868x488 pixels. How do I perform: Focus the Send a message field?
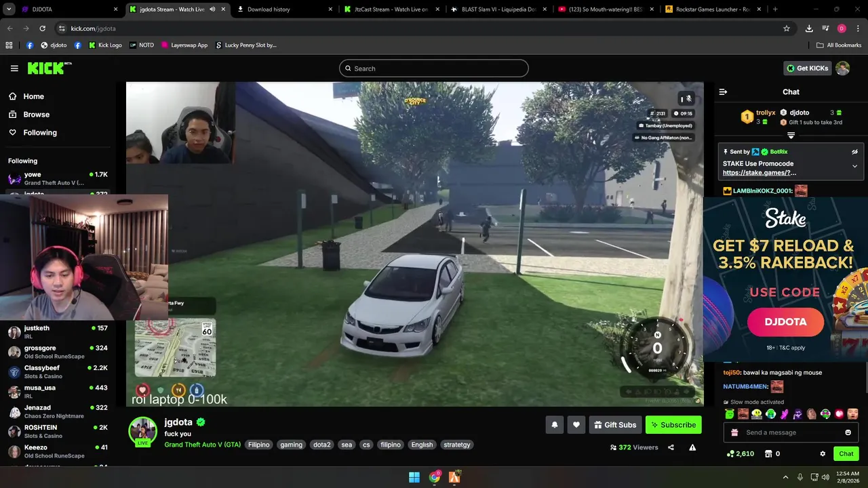pos(791,432)
